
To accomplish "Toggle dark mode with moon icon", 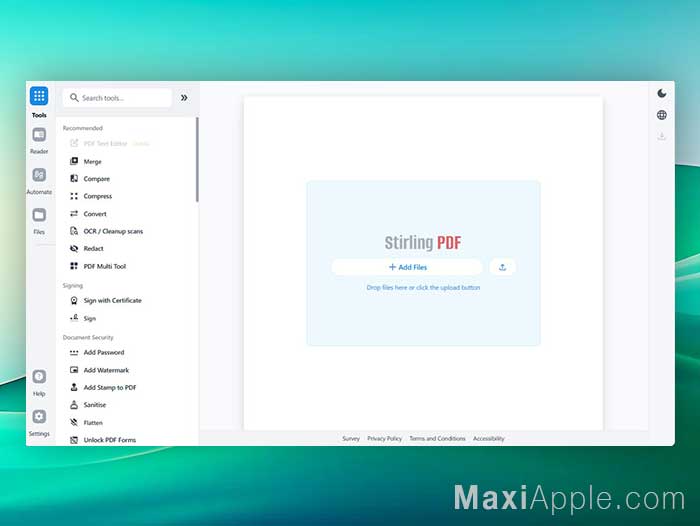I will 662,93.
